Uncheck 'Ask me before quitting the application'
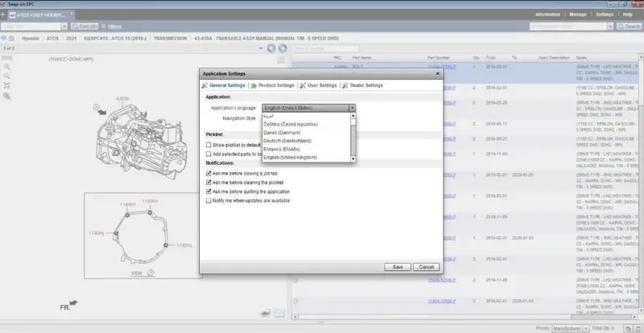This screenshot has width=644, height=333. pyautogui.click(x=208, y=191)
